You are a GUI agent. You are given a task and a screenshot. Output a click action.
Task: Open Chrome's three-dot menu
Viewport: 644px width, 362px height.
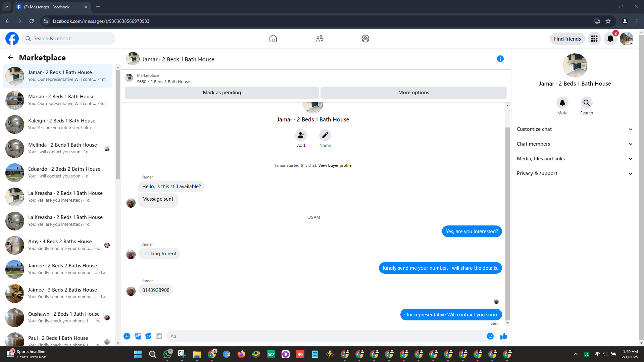tap(637, 21)
